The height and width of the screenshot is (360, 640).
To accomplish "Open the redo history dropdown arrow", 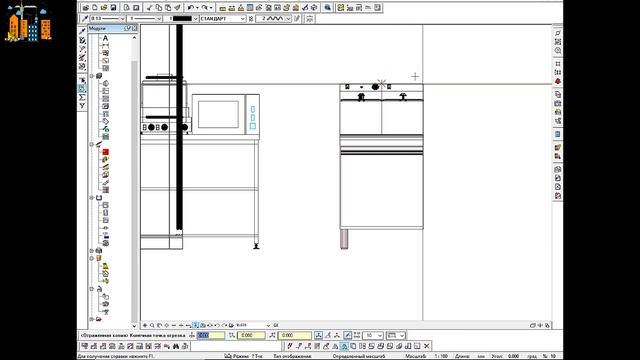I will [x=211, y=7].
